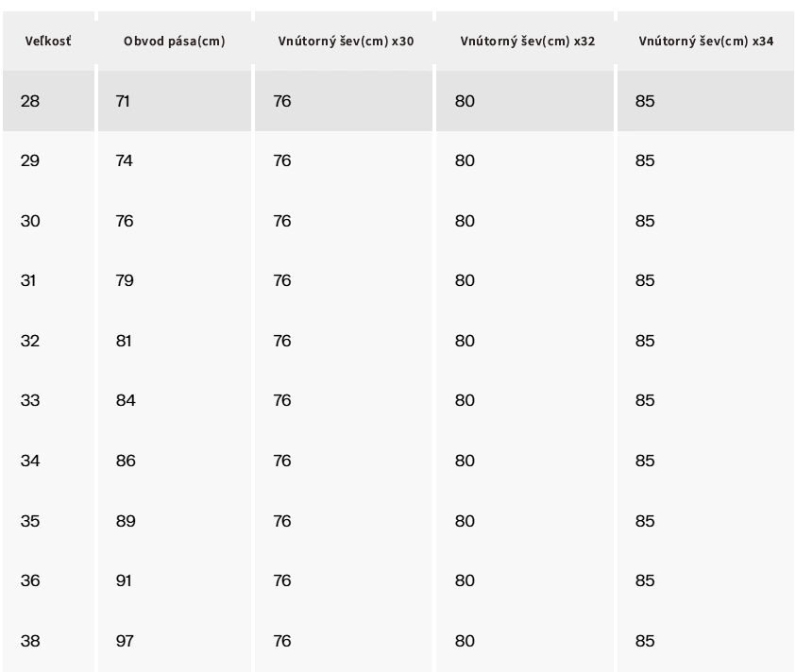This screenshot has width=796, height=672.
Task: Click waist value 71 in the table
Action: (x=123, y=101)
